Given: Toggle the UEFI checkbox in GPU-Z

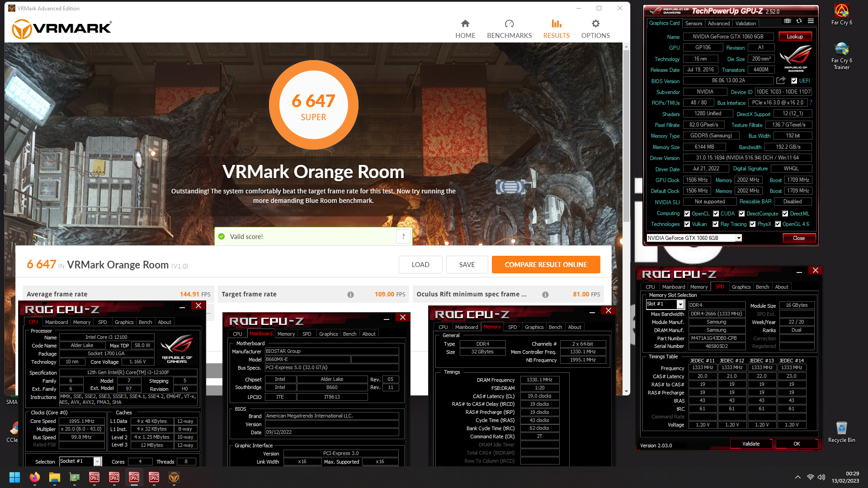Looking at the screenshot, I should pyautogui.click(x=794, y=81).
